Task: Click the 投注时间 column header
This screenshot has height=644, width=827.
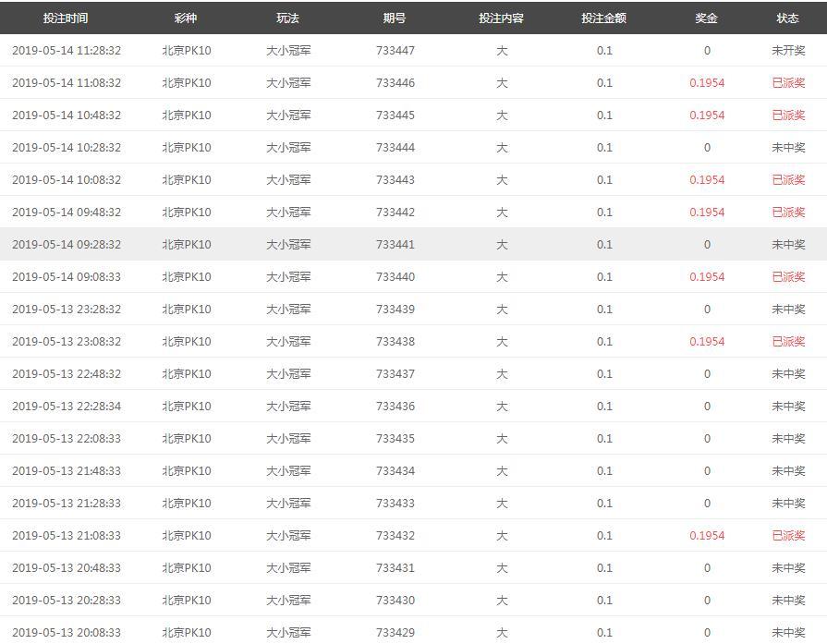Action: coord(66,18)
